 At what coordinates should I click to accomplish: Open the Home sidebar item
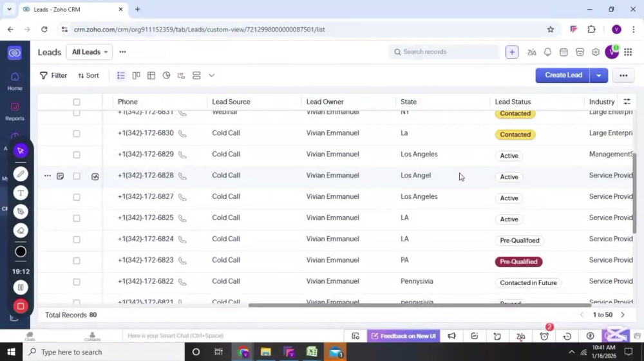15,82
